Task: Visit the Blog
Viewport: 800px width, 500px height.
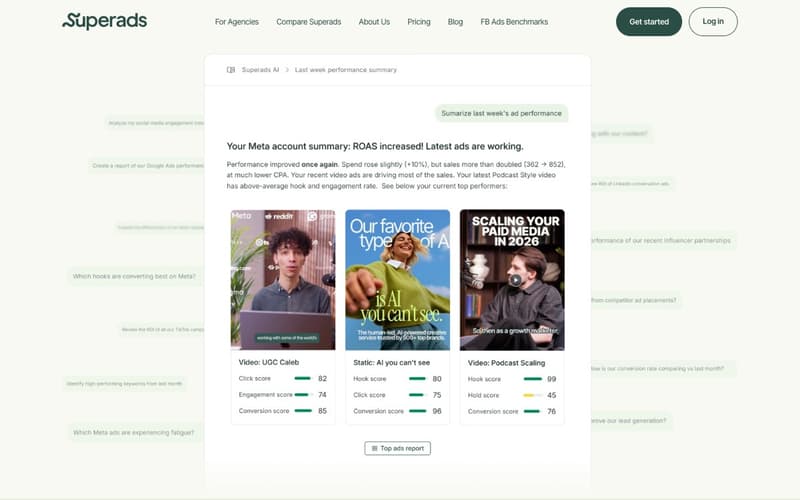Action: (x=455, y=22)
